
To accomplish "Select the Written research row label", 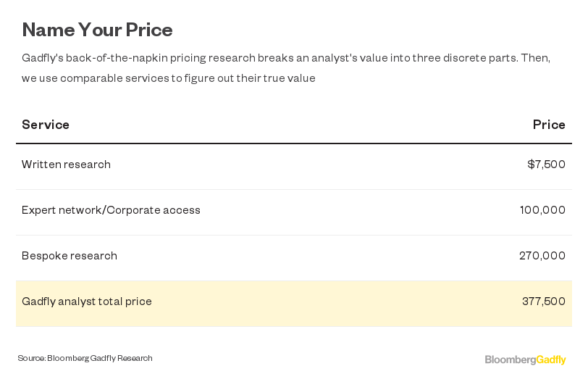I will [x=66, y=165].
